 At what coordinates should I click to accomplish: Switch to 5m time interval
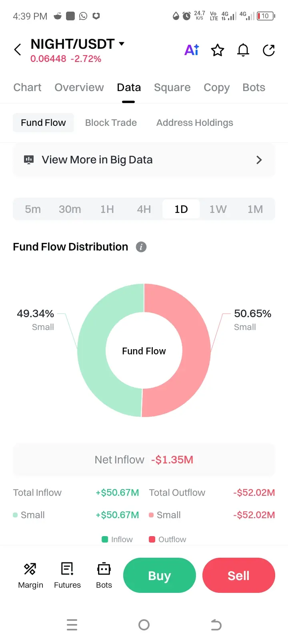[33, 209]
